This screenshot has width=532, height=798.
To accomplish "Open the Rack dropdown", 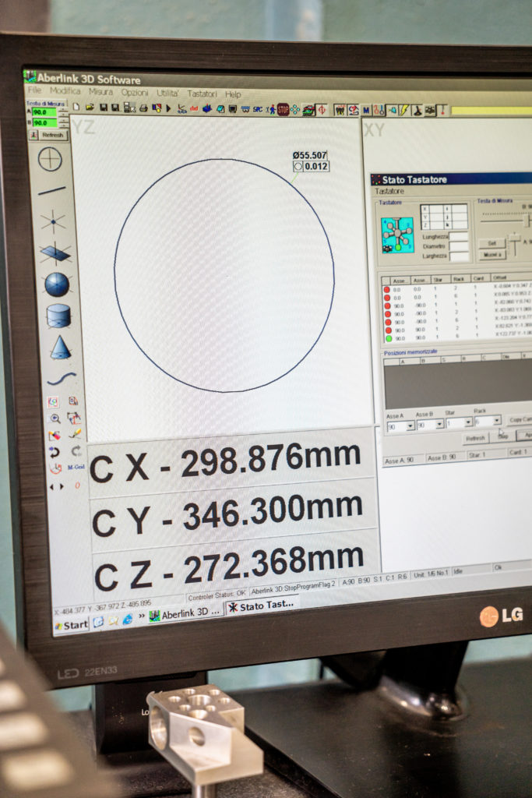I will (497, 420).
